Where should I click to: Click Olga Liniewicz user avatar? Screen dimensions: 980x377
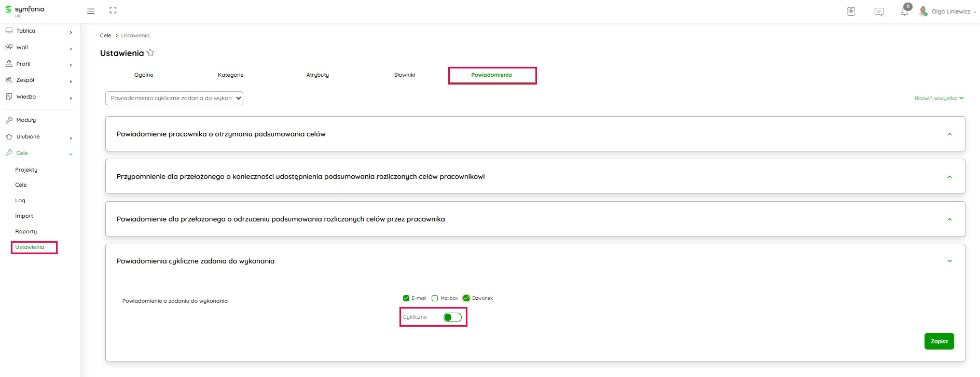tap(923, 11)
